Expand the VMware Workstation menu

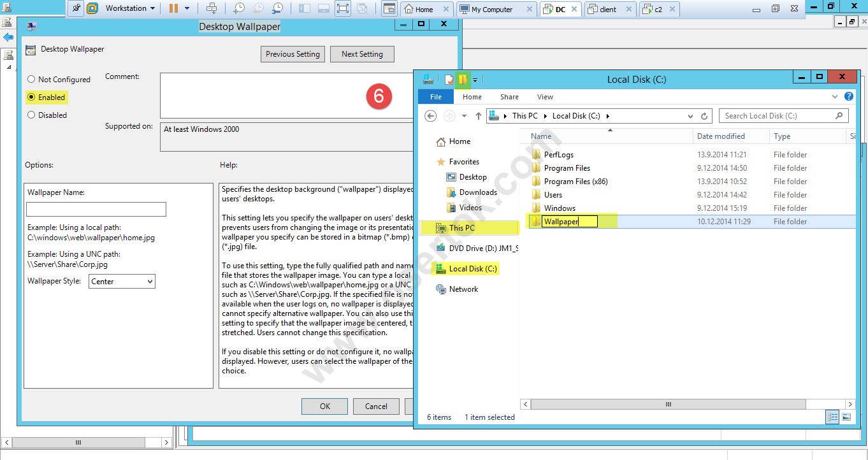pos(130,8)
